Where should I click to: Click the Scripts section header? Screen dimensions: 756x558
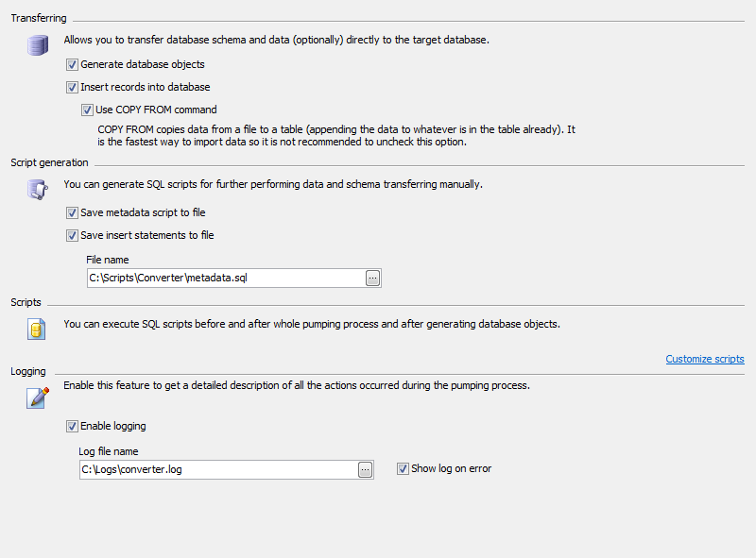click(26, 302)
